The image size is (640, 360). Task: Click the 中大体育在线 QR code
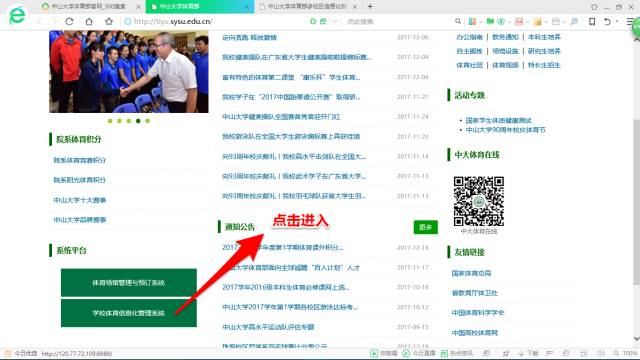[x=479, y=201]
